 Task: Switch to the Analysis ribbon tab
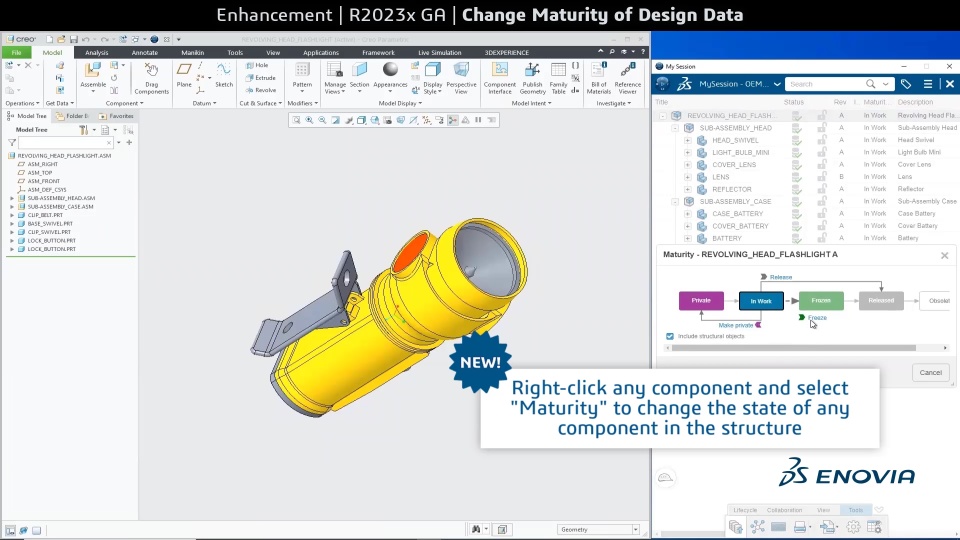pyautogui.click(x=97, y=53)
